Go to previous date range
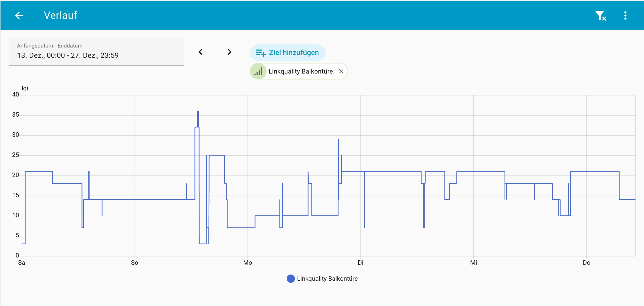The width and height of the screenshot is (644, 306). click(x=201, y=52)
